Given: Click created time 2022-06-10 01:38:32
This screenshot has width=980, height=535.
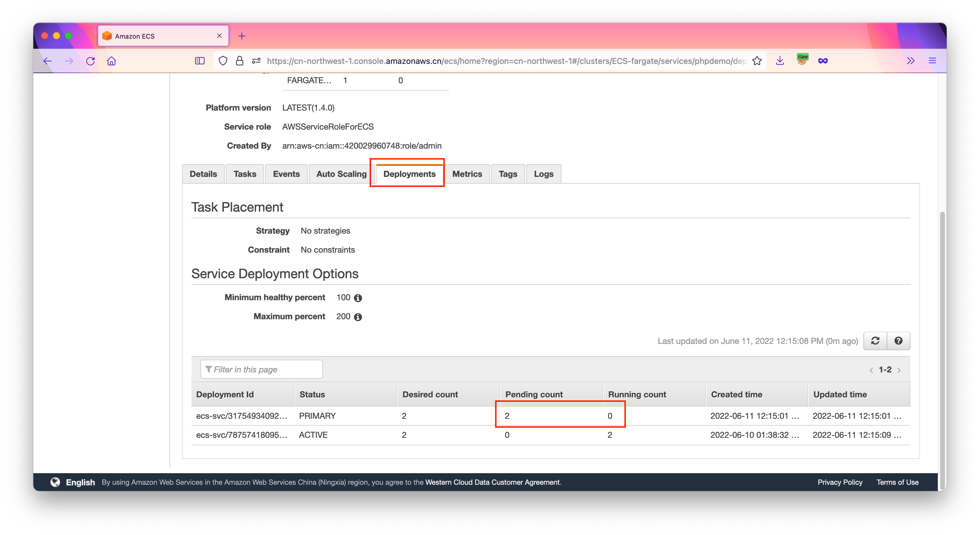Looking at the screenshot, I should (x=754, y=435).
